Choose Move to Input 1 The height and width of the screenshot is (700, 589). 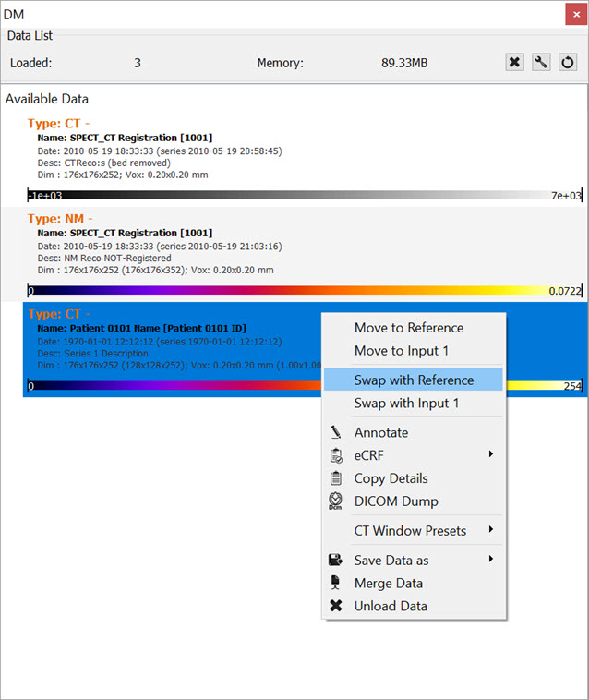401,351
